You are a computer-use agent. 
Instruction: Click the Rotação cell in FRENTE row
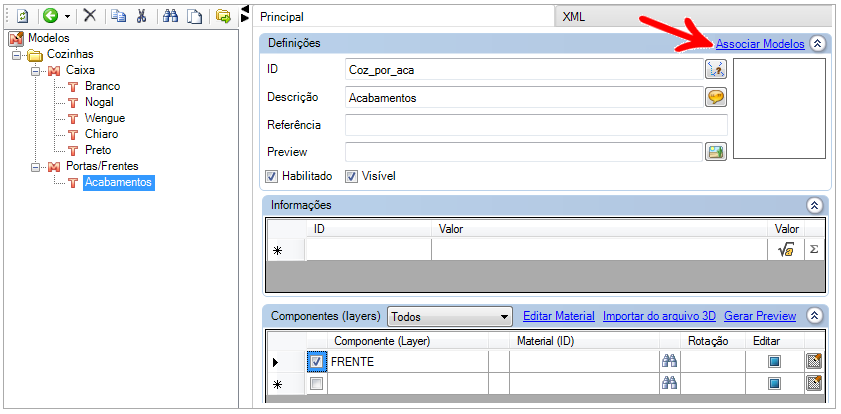coord(713,362)
